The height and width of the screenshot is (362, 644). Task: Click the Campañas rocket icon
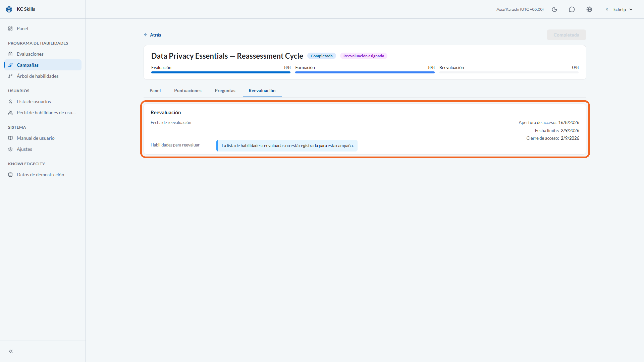pyautogui.click(x=10, y=65)
